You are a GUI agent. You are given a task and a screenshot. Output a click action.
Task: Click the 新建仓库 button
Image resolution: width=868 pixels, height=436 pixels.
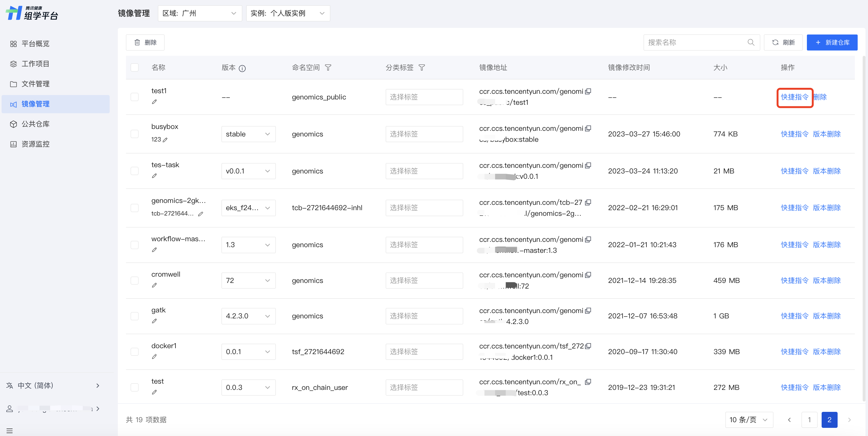(832, 42)
